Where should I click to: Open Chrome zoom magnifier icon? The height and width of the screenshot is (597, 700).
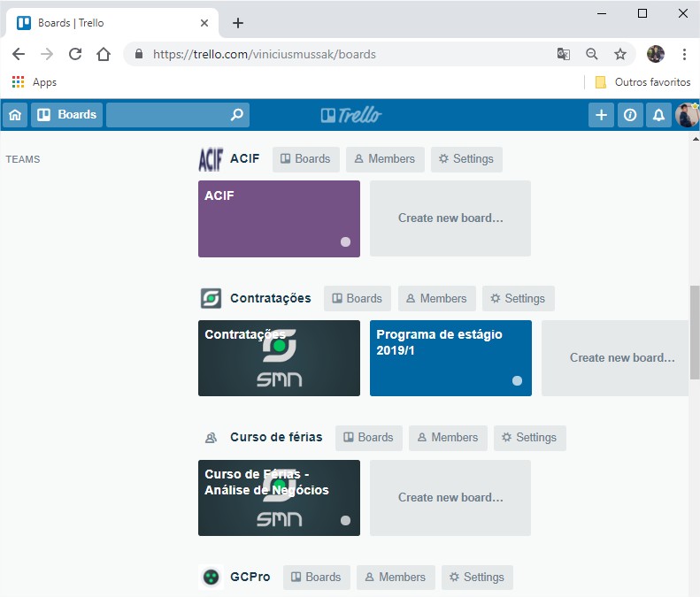pyautogui.click(x=592, y=54)
